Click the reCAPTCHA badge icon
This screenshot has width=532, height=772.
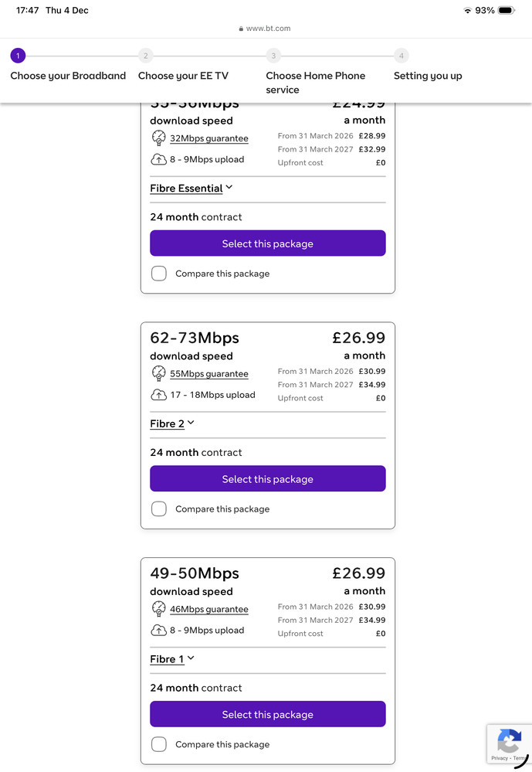click(509, 742)
